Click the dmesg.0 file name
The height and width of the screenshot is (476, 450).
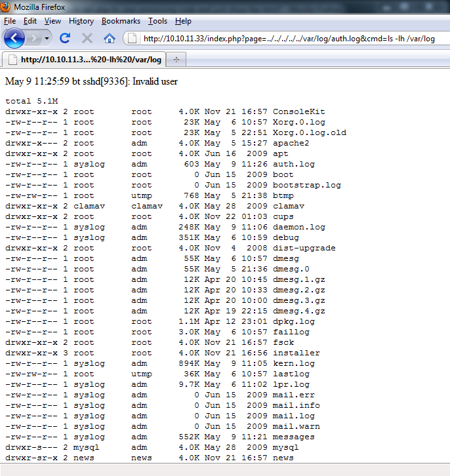(x=291, y=269)
